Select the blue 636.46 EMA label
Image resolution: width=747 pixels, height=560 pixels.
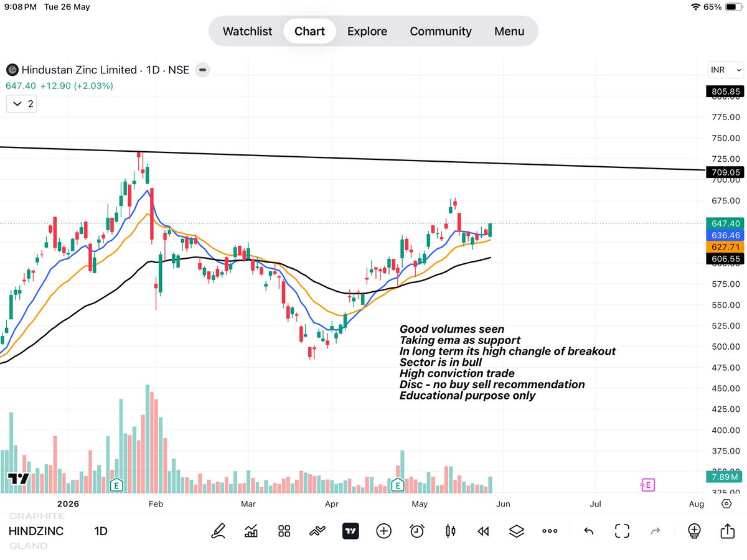[725, 235]
